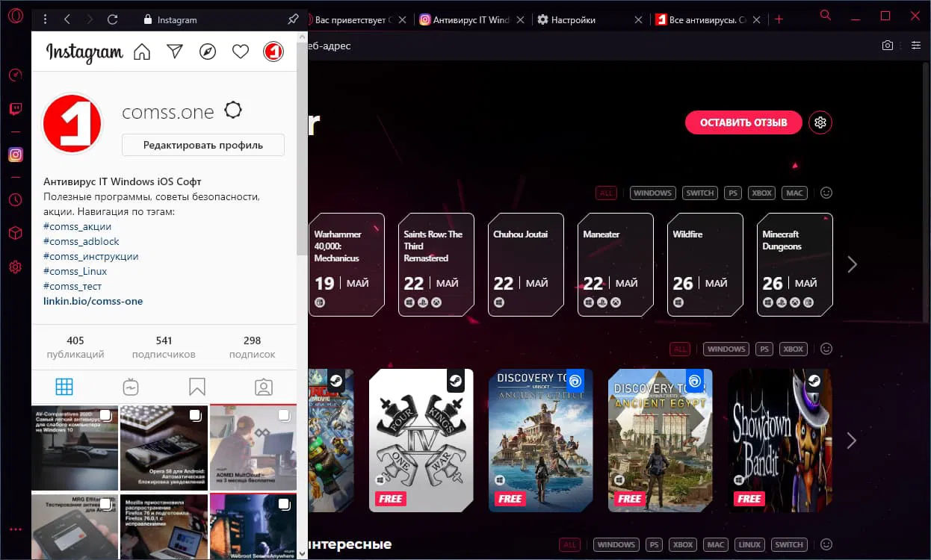931x560 pixels.
Task: Open the tagged photos tab on the Instagram profile
Action: [x=263, y=387]
